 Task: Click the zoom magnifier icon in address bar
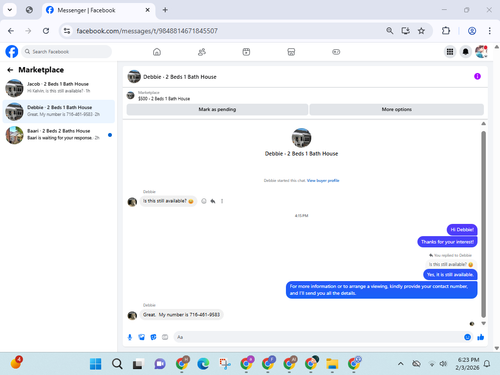tap(389, 31)
